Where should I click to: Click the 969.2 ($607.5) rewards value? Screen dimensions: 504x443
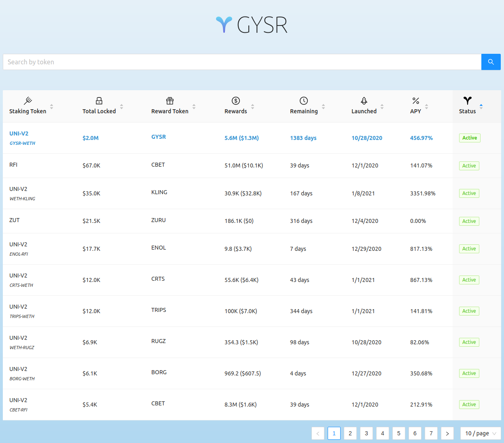pyautogui.click(x=243, y=373)
